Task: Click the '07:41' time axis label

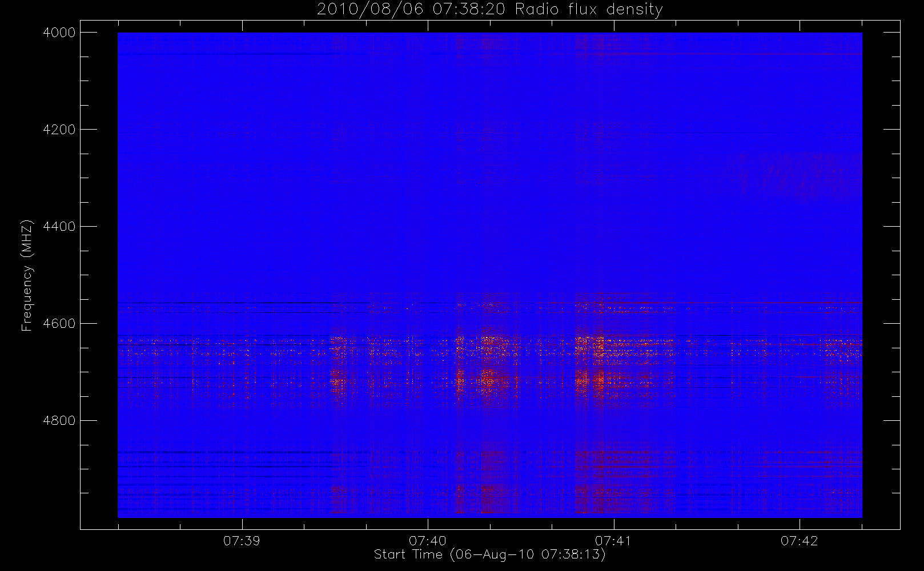Action: [x=613, y=541]
